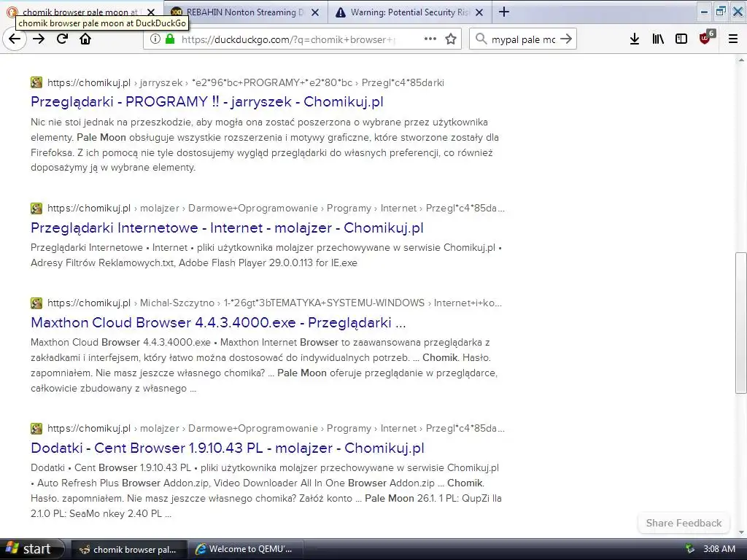The width and height of the screenshot is (747, 560).
Task: Focus the search box containing mypal pale
Action: point(523,39)
